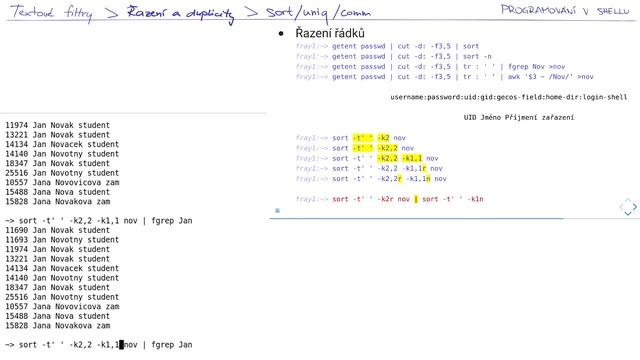Viewport: 640px width, 360px height.
Task: Select first terminal line '11974 Jan Novak student'
Action: [x=58, y=125]
